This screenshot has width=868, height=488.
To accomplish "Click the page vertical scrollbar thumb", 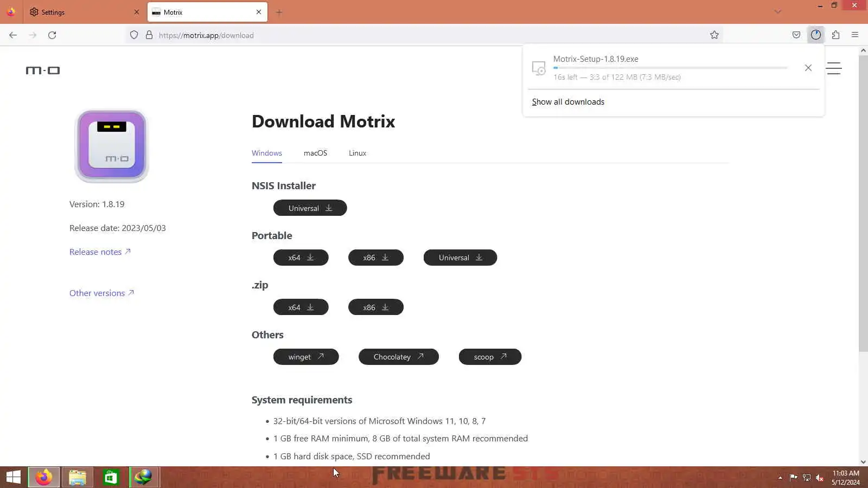I will pyautogui.click(x=863, y=203).
